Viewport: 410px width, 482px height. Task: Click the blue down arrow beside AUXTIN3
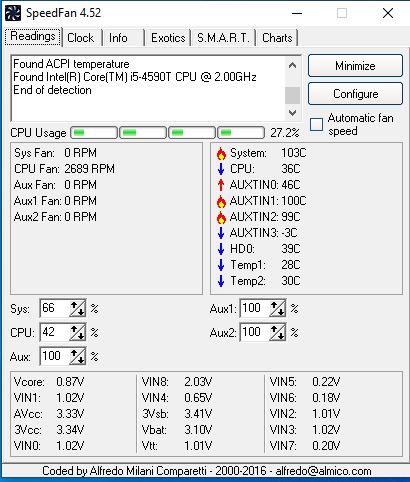pyautogui.click(x=221, y=233)
